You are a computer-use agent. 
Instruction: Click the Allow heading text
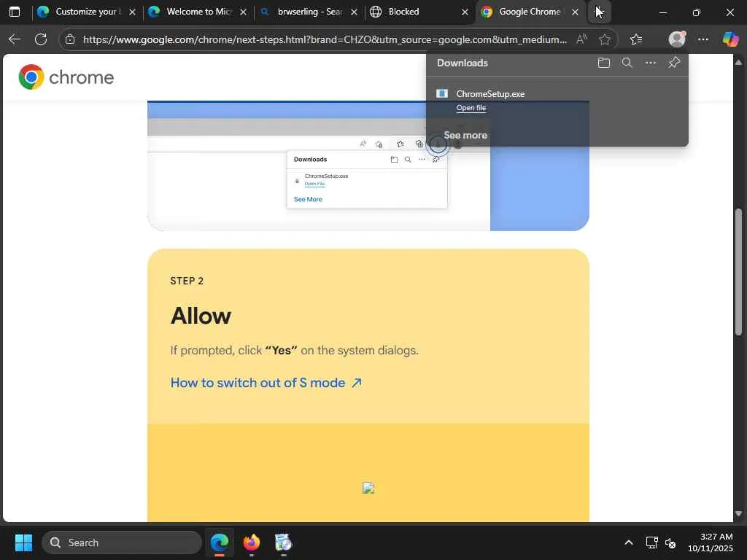(201, 316)
